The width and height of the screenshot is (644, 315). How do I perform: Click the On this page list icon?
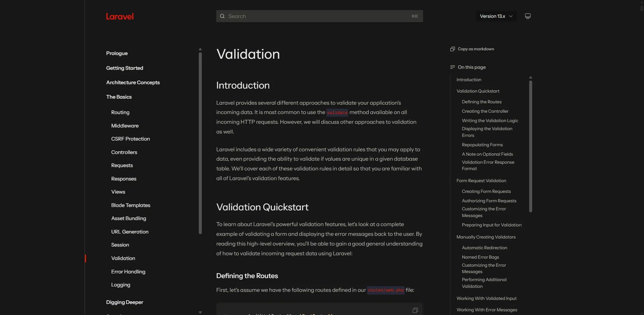453,67
